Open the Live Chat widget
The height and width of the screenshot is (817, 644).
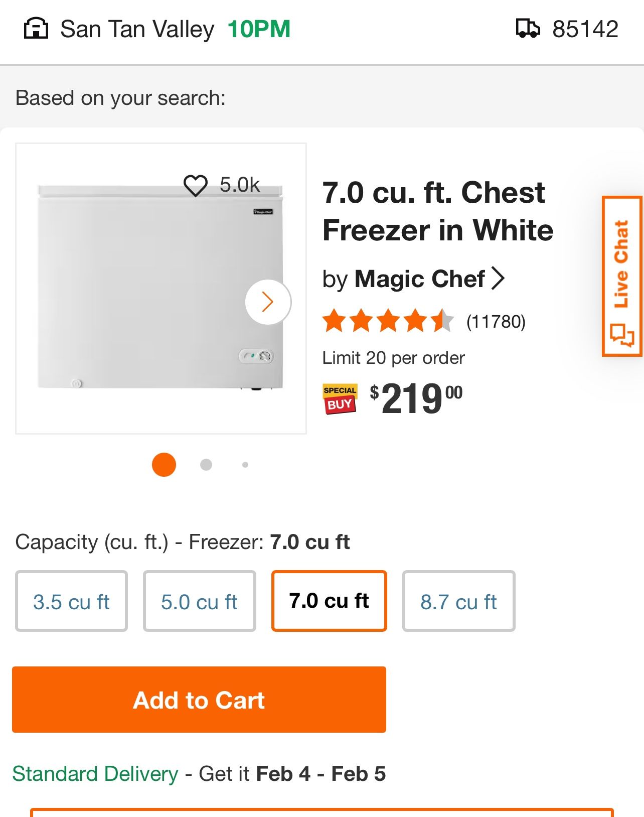622,276
